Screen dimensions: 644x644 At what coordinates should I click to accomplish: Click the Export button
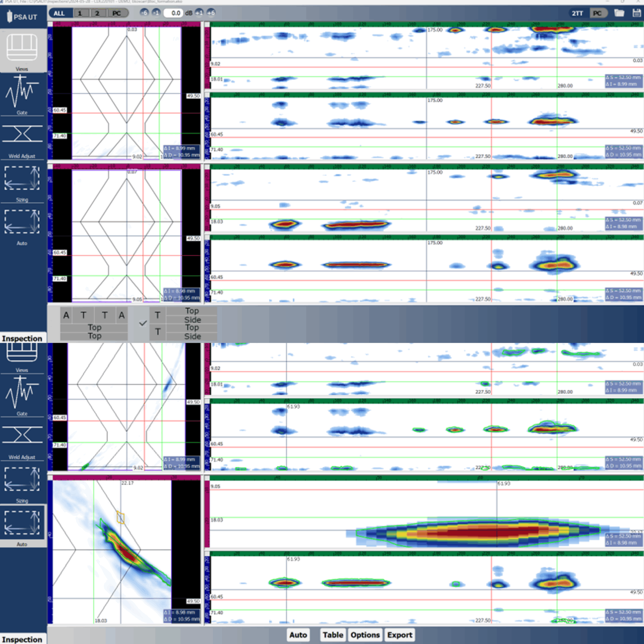[399, 635]
